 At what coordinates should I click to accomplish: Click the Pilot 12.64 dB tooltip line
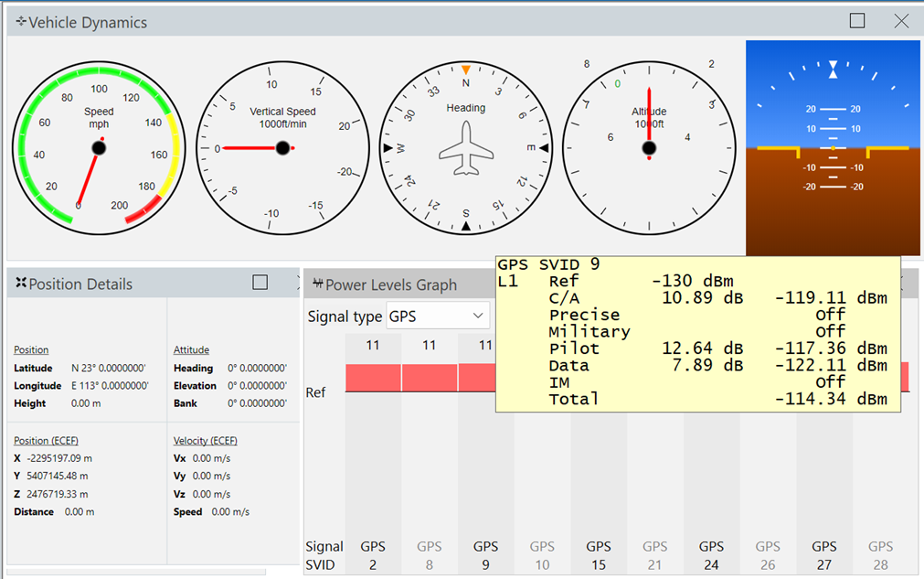click(x=717, y=348)
